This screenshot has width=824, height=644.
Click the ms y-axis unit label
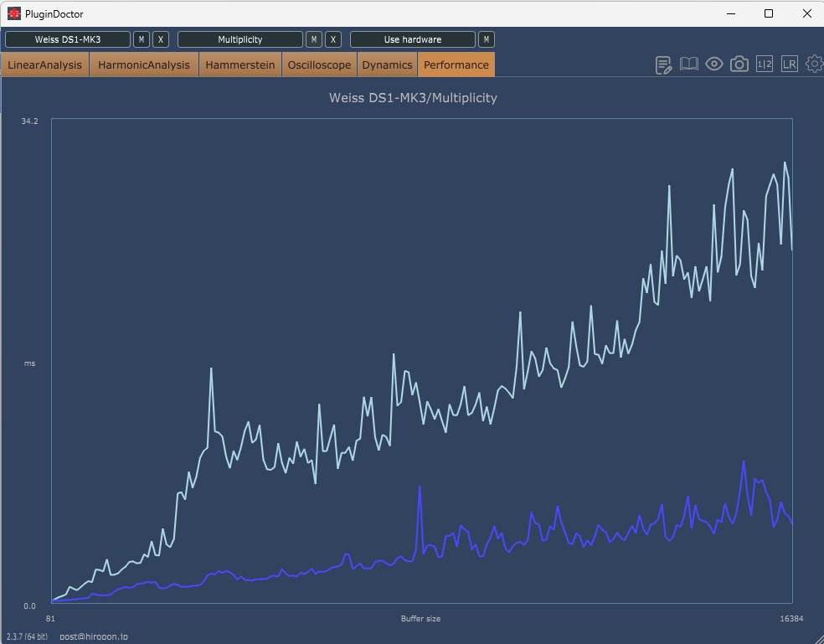point(30,363)
